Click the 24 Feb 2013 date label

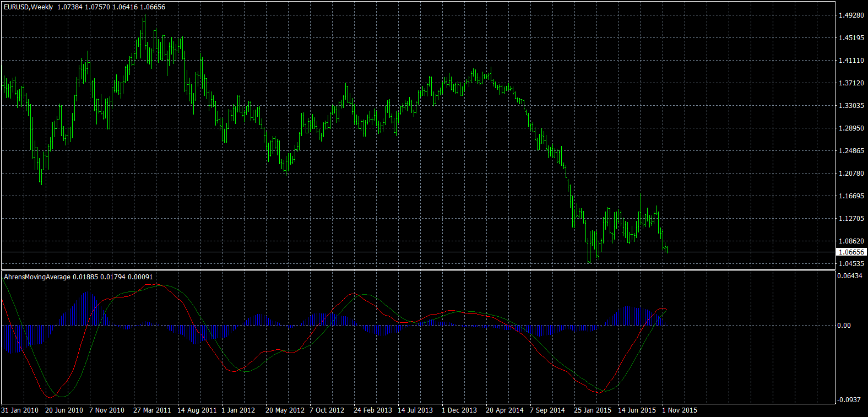click(x=373, y=410)
